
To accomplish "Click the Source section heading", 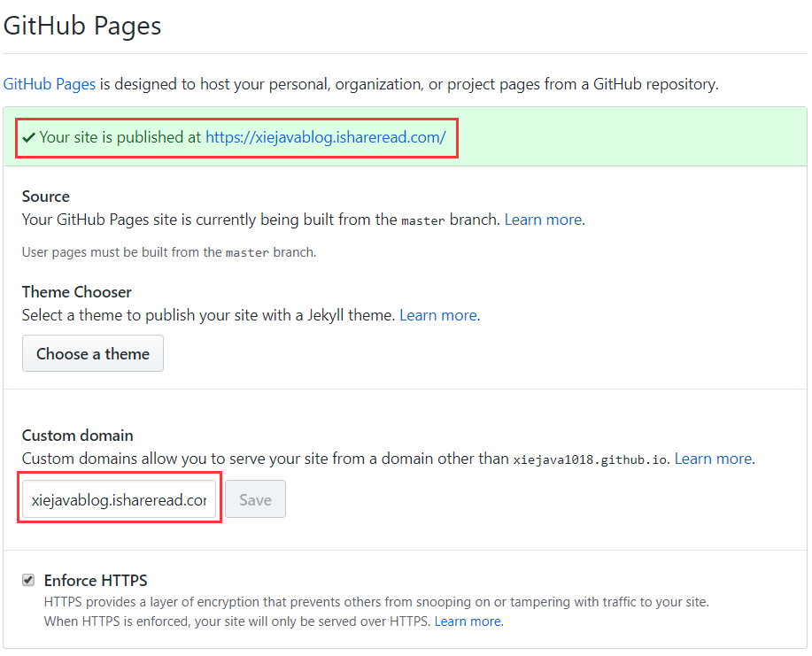I will point(46,197).
